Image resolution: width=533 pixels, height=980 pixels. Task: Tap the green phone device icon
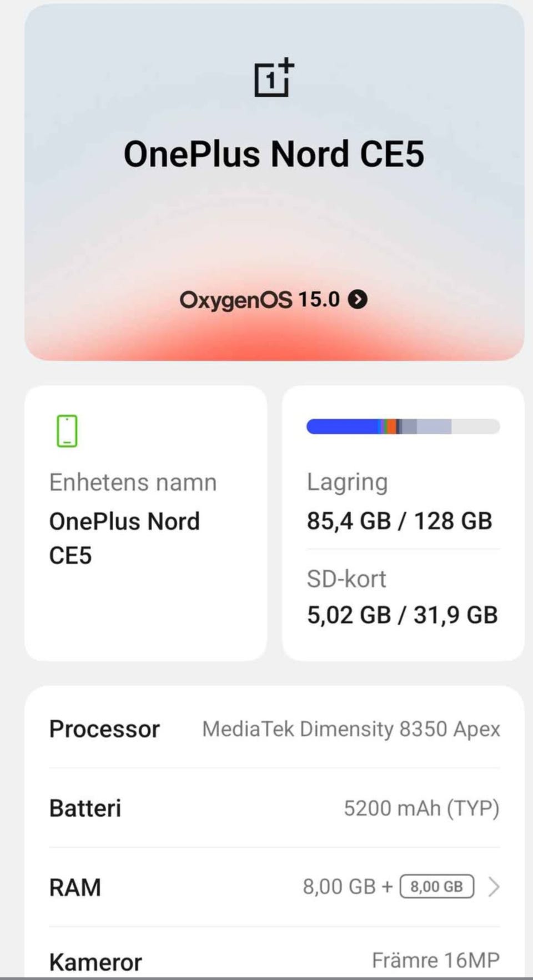67,431
